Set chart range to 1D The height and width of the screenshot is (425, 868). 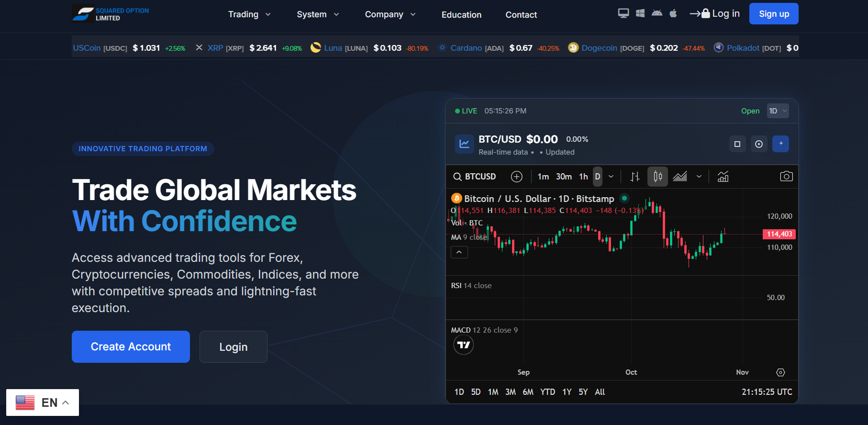459,392
